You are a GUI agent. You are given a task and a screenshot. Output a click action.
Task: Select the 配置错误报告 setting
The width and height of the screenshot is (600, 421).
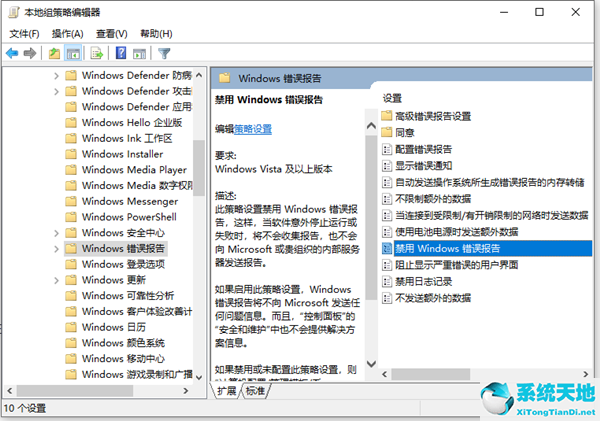424,149
